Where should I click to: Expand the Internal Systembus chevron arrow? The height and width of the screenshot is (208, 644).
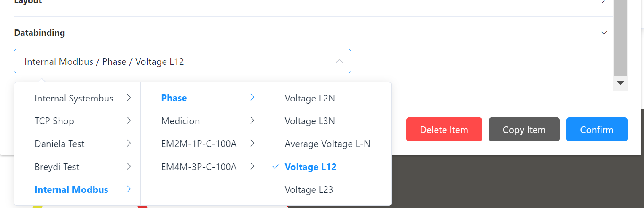click(129, 98)
